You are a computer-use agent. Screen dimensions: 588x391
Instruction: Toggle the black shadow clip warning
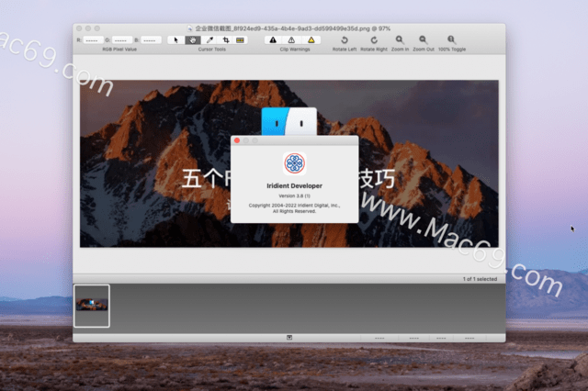(x=273, y=40)
